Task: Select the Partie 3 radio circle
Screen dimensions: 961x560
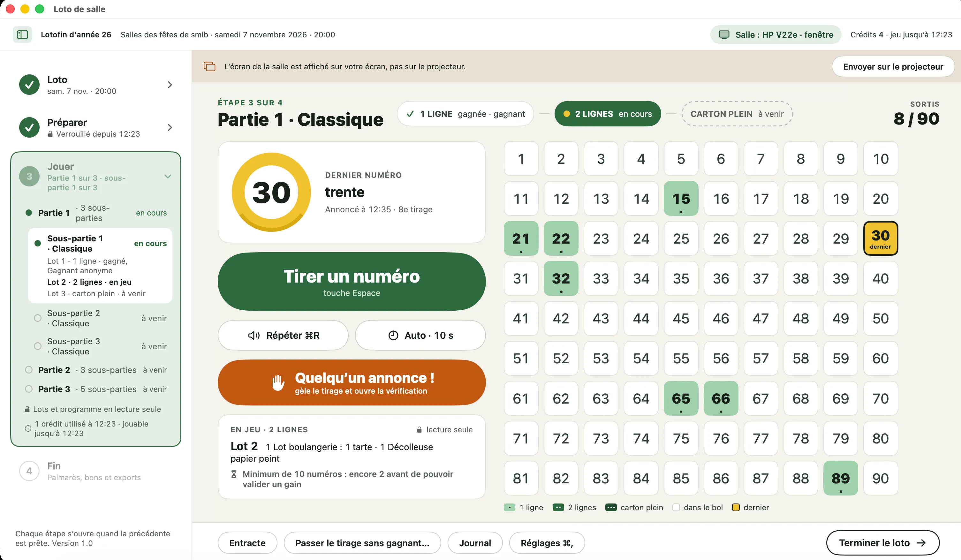Action: (29, 389)
